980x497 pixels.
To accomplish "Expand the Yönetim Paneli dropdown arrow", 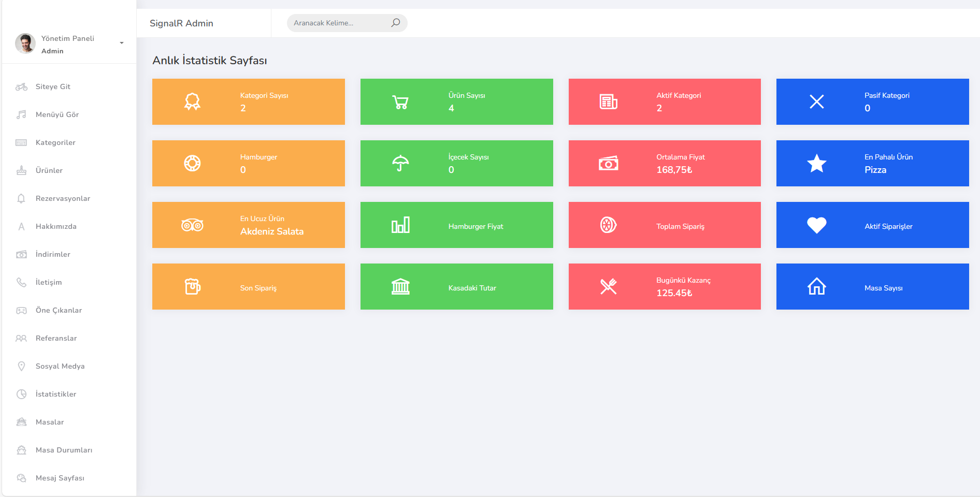I will coord(122,43).
